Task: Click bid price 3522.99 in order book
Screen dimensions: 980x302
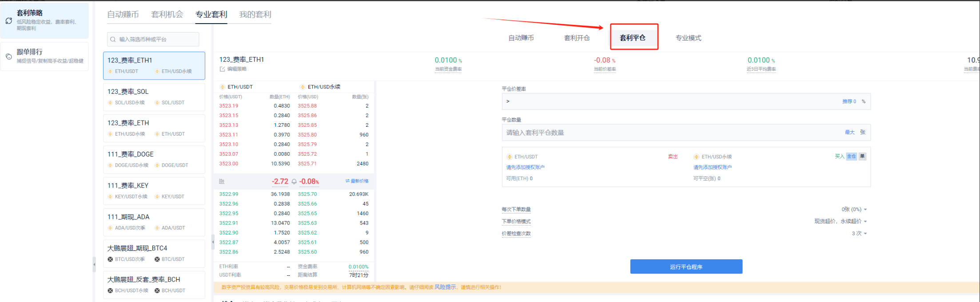Action: pos(229,194)
